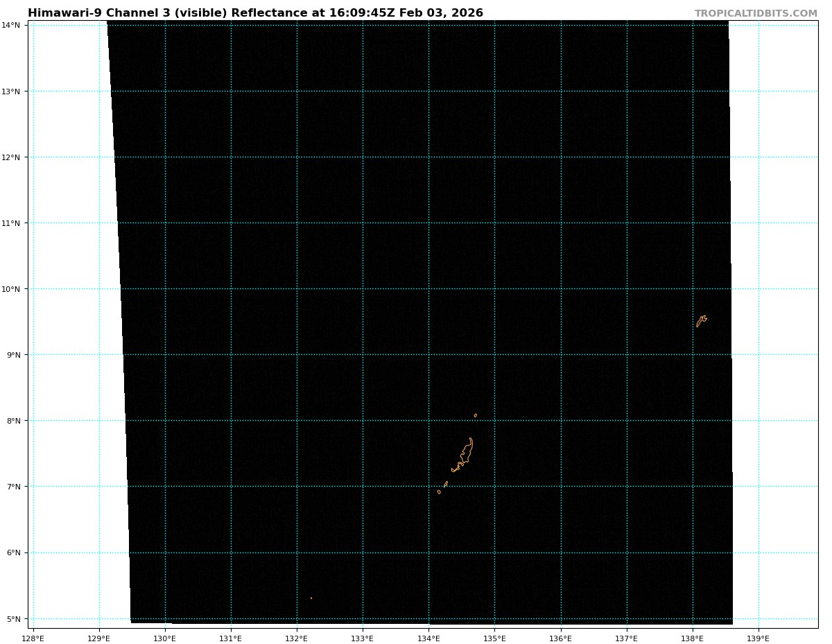This screenshot has height=644, width=832.
Task: Click the Himawari-9 Channel 3 chart title
Action: coord(255,13)
